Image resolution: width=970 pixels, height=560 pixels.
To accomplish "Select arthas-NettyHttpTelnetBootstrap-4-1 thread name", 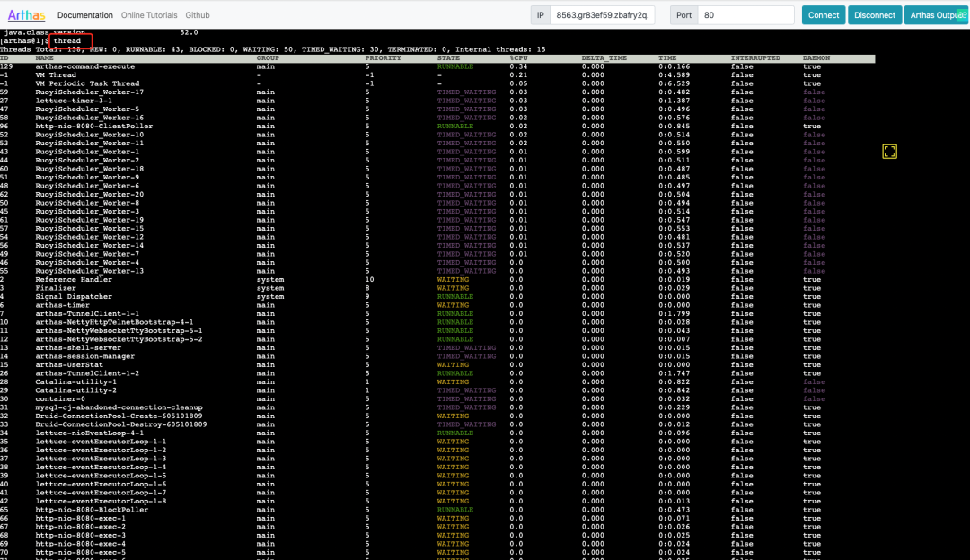I will coord(114,323).
